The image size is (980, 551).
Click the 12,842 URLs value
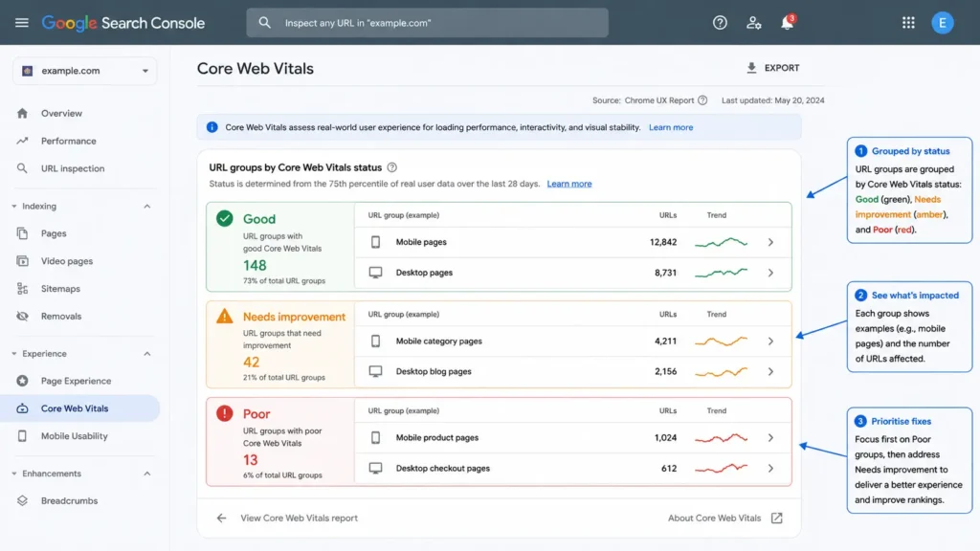coord(663,242)
